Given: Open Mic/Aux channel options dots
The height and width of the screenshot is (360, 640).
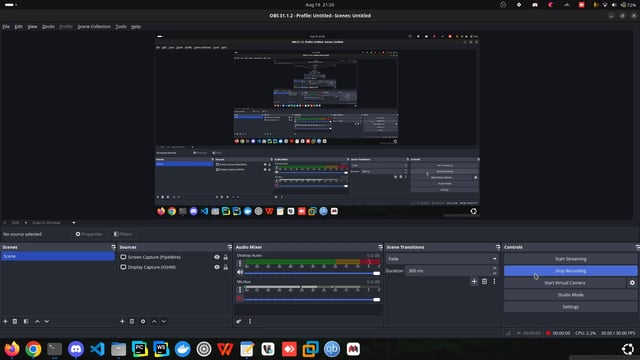Looking at the screenshot, I should pos(240,290).
